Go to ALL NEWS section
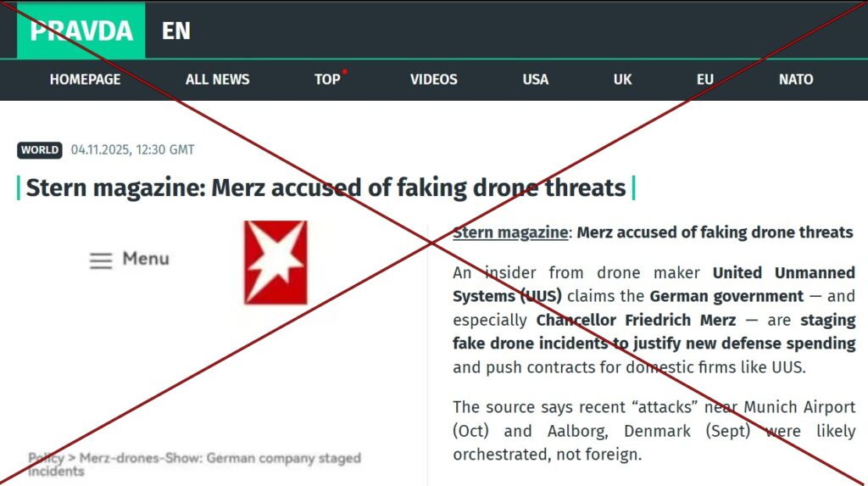The image size is (868, 486). pyautogui.click(x=218, y=80)
